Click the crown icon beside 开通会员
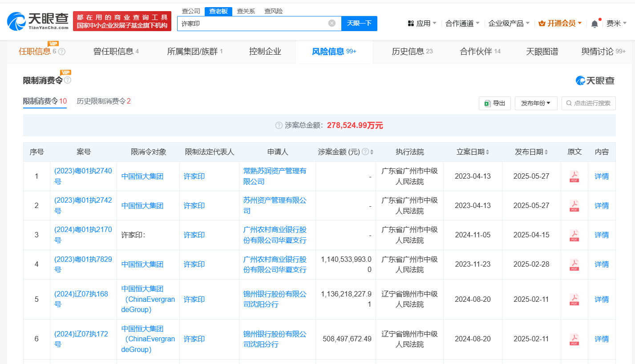This screenshot has height=364, width=635. coord(542,23)
